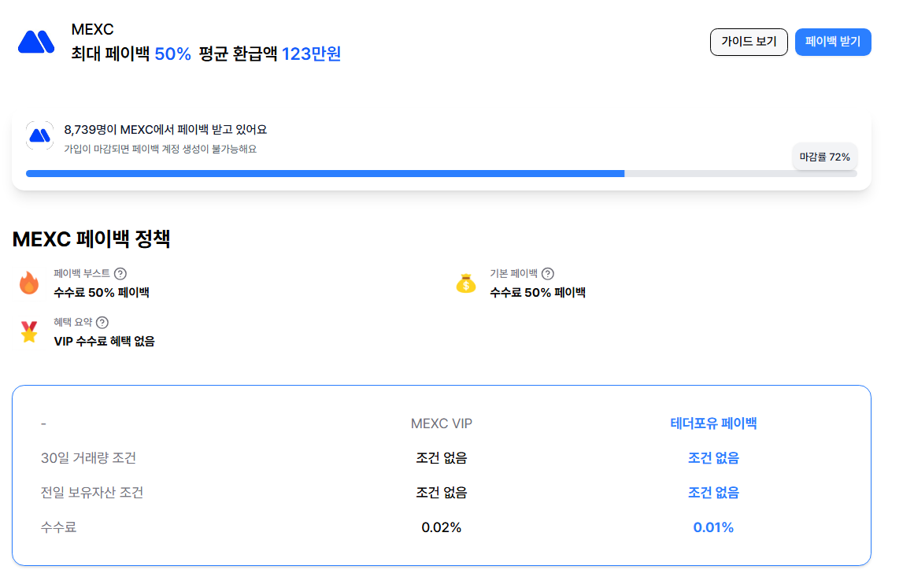Click the blue 50% in the header
Image resolution: width=914 pixels, height=588 pixels.
click(x=172, y=54)
